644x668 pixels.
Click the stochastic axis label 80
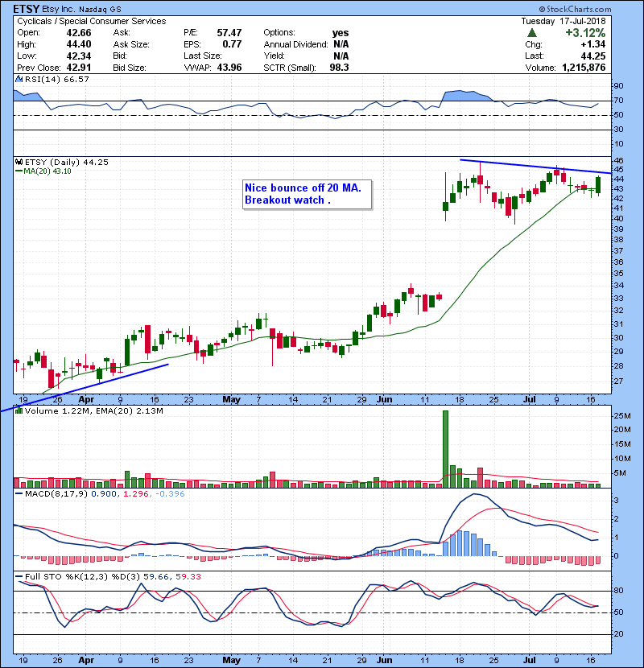click(x=618, y=591)
